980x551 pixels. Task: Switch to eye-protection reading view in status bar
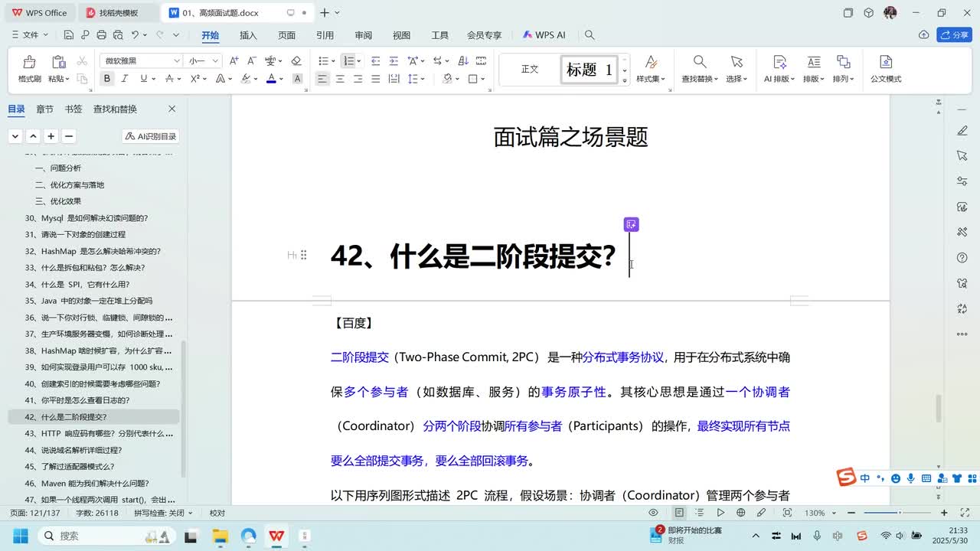coord(653,513)
